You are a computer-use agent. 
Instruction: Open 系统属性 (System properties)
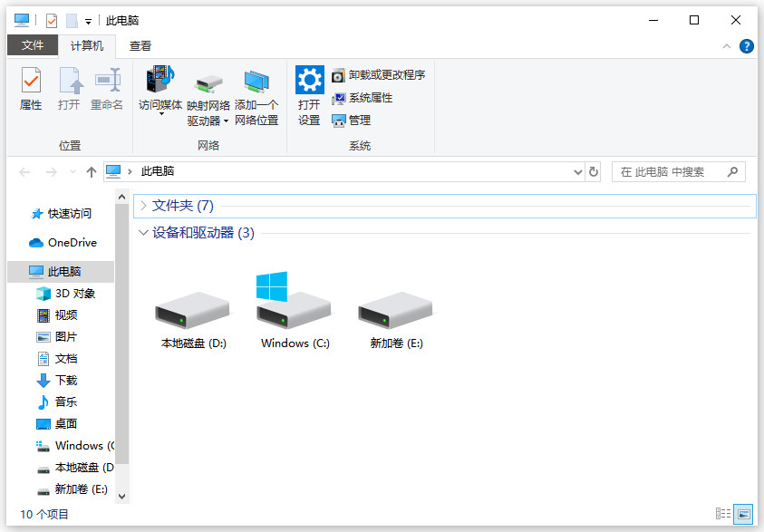tap(362, 98)
